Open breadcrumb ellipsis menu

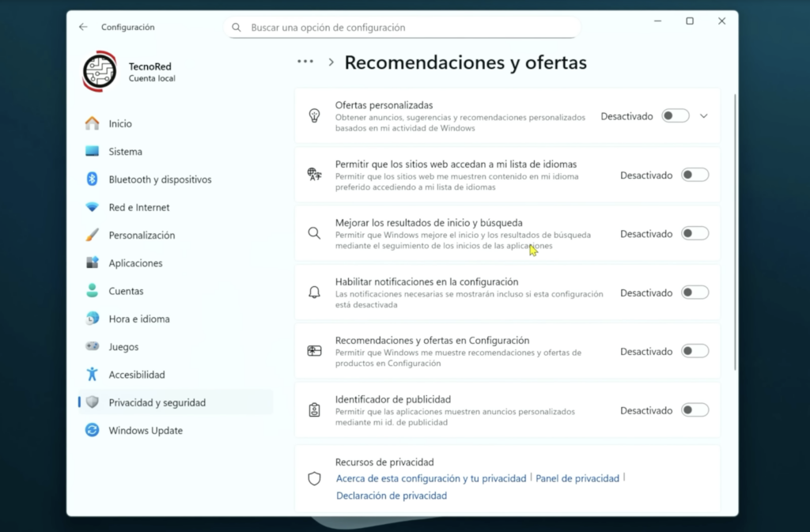pos(305,62)
